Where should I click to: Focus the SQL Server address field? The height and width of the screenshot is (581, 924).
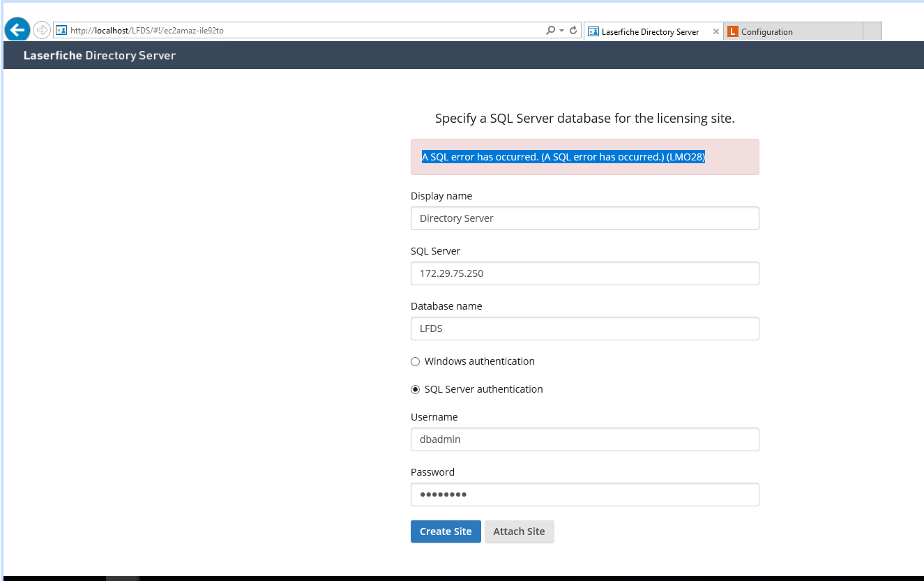click(584, 273)
